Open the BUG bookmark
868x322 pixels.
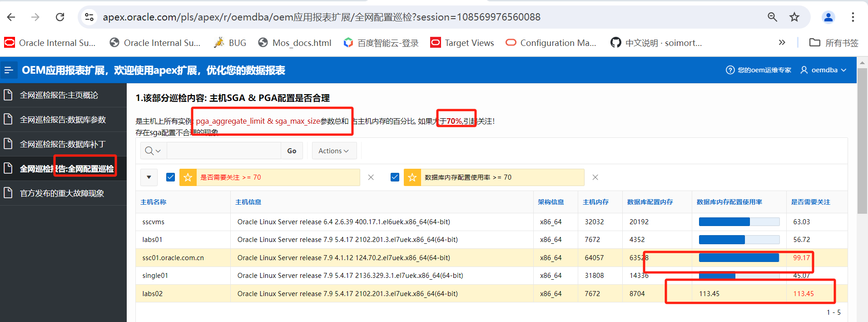[230, 43]
